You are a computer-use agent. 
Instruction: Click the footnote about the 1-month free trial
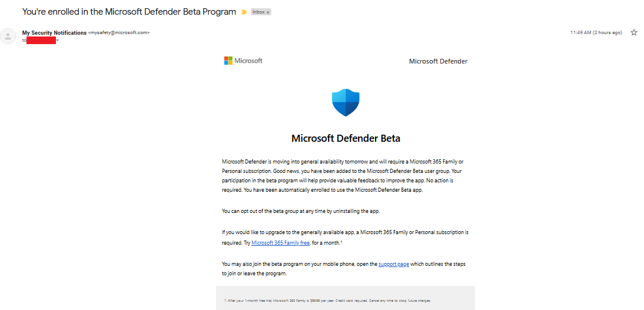point(328,301)
